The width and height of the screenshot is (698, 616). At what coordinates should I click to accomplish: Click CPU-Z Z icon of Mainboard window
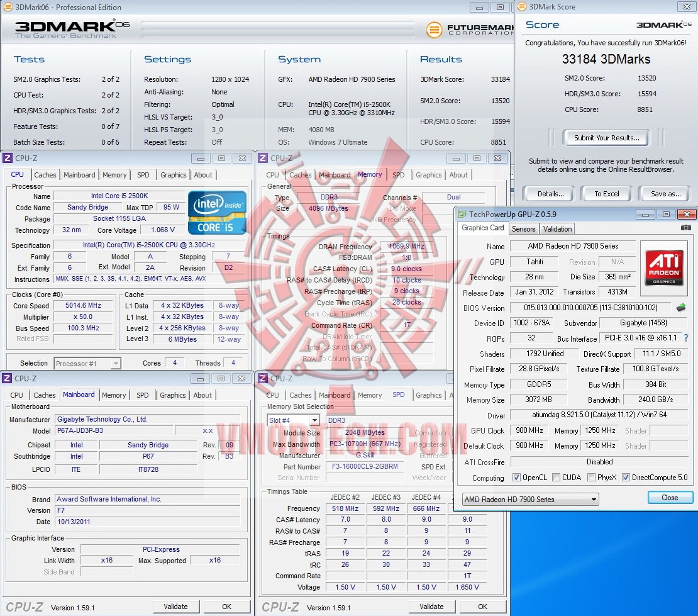pos(7,378)
